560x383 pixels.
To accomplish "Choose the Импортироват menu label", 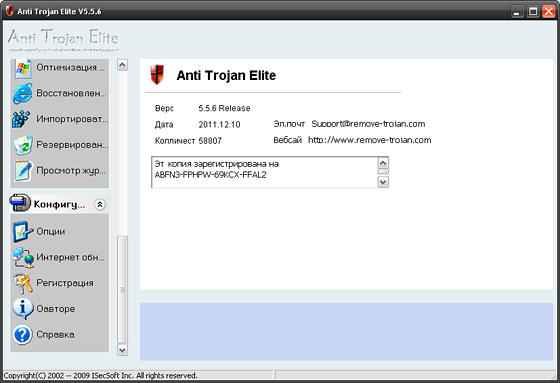I will coord(72,119).
